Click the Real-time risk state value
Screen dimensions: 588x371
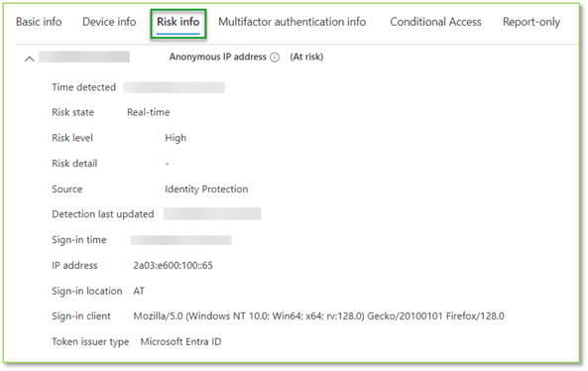[148, 112]
